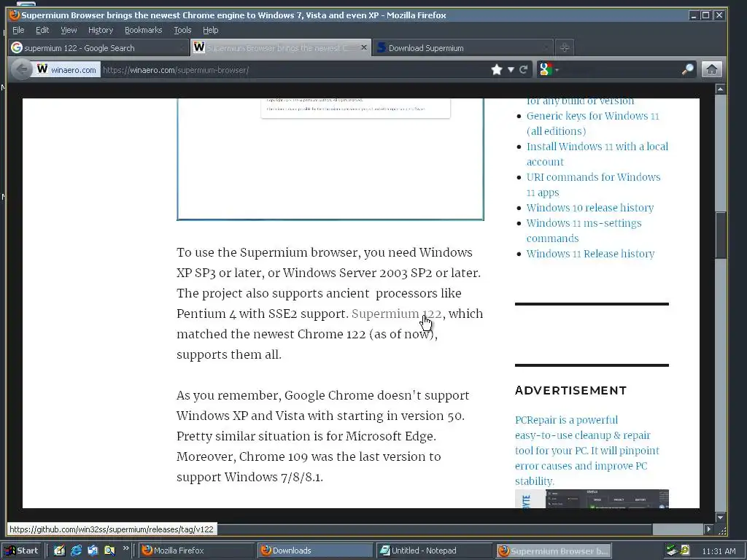Open the File menu
The width and height of the screenshot is (747, 560).
coord(18,30)
